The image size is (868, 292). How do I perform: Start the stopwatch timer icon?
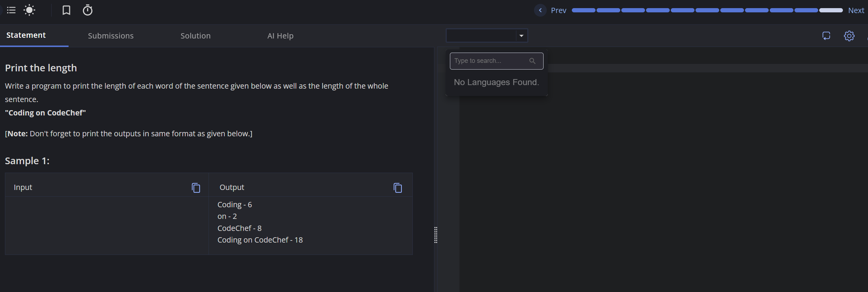tap(88, 10)
